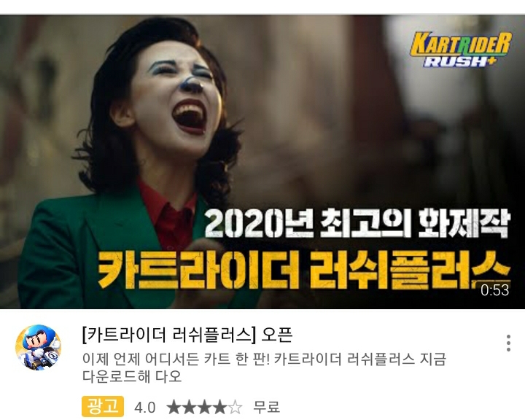525x420 pixels.
Task: Click the description's second line 다운로드해 다오
Action: click(x=132, y=376)
